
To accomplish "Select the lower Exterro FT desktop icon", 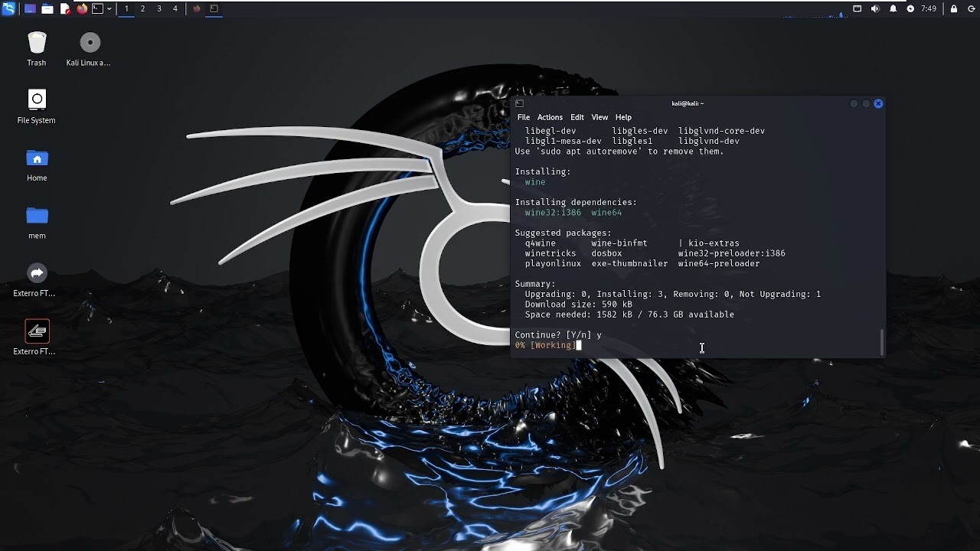I will tap(35, 337).
